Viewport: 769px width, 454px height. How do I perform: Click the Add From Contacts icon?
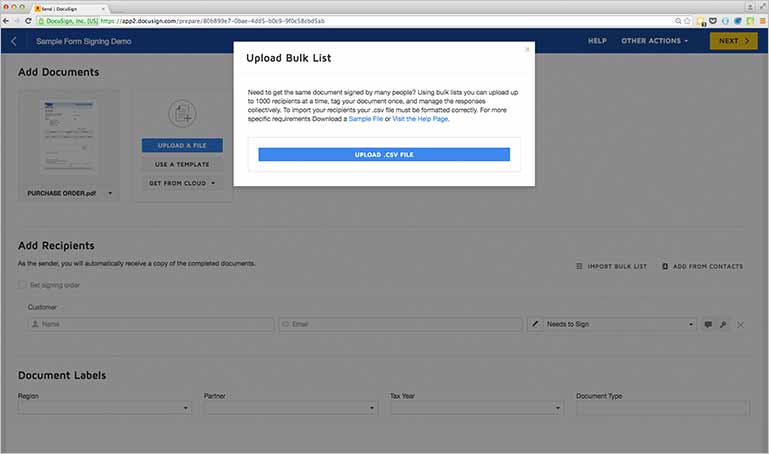tap(667, 266)
